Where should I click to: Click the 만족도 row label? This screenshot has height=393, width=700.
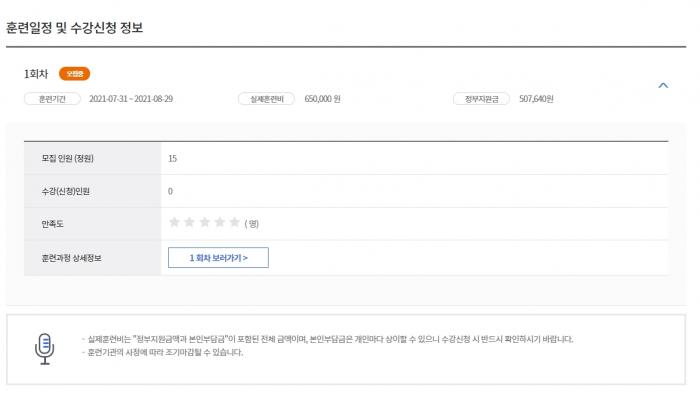click(x=52, y=224)
